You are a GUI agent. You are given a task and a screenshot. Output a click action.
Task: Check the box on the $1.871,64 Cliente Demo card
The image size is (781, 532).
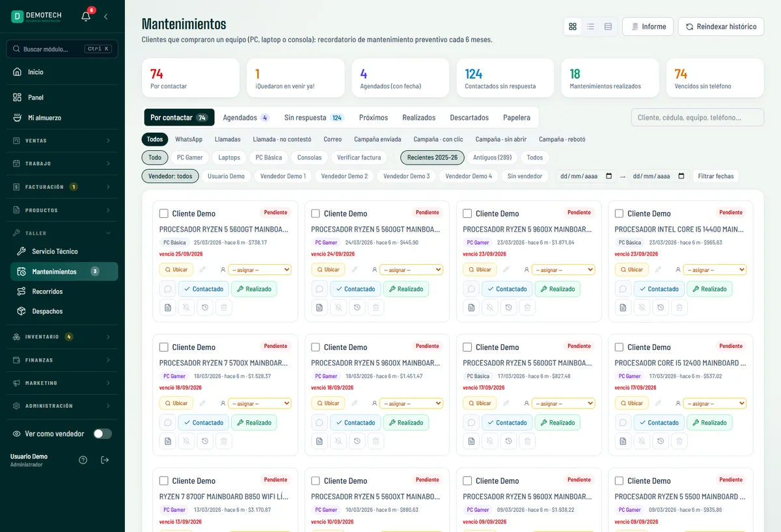(467, 213)
